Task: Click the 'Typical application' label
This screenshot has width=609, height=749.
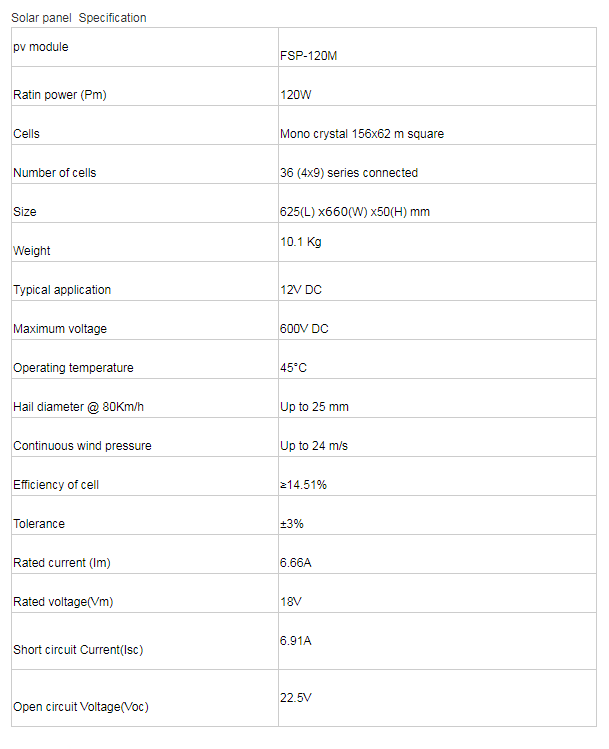Action: pos(62,289)
